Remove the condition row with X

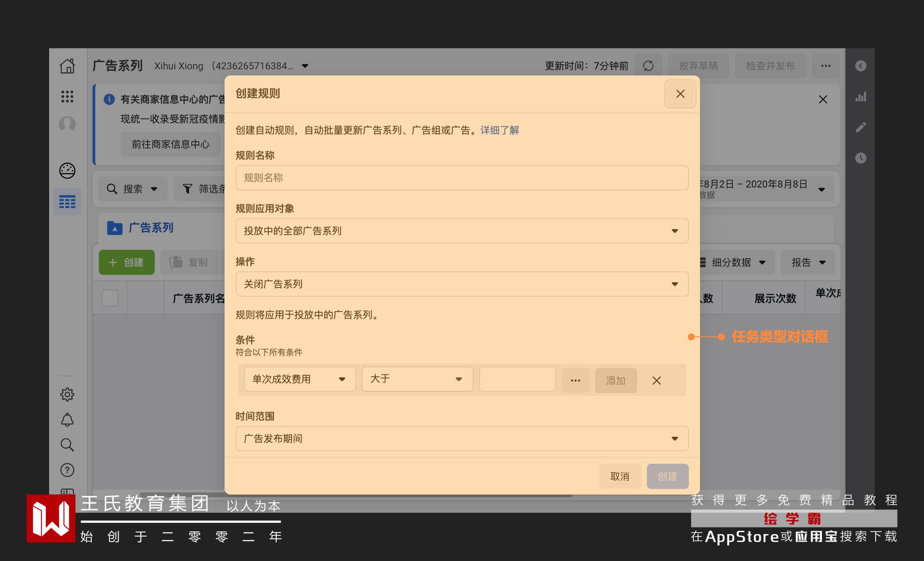pos(656,380)
